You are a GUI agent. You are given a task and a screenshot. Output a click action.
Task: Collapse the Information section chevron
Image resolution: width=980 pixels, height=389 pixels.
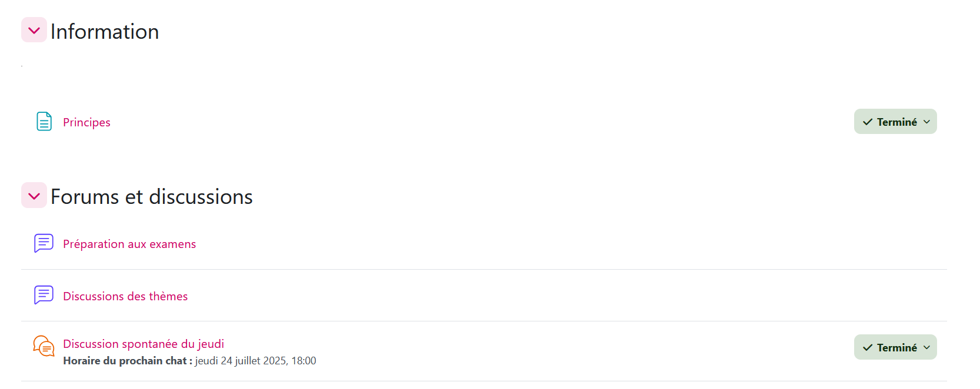click(34, 30)
